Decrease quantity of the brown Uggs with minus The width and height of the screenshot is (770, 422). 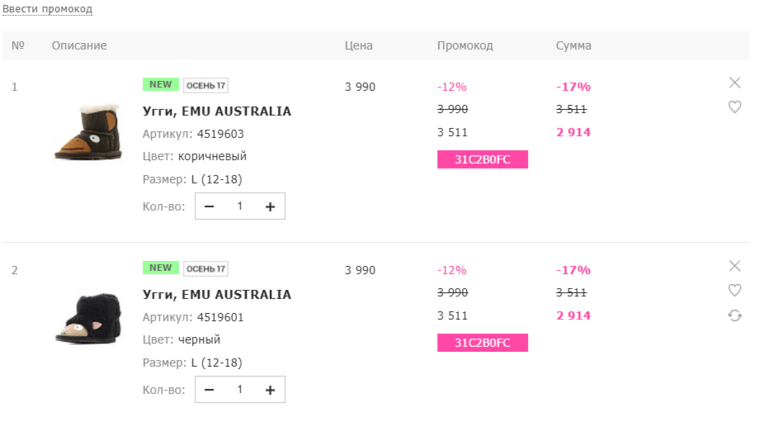point(209,207)
